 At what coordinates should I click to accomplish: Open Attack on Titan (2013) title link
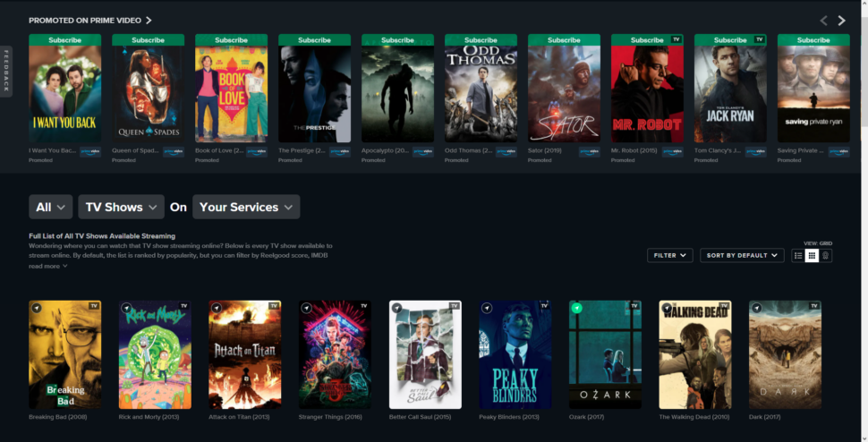(239, 417)
